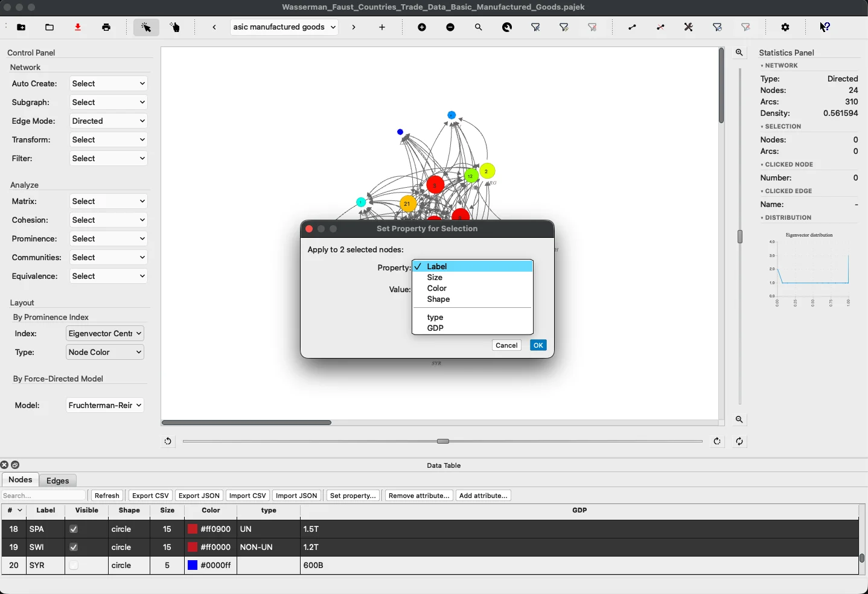Click the magnifier search toolbar icon
This screenshot has height=594, width=868.
479,28
